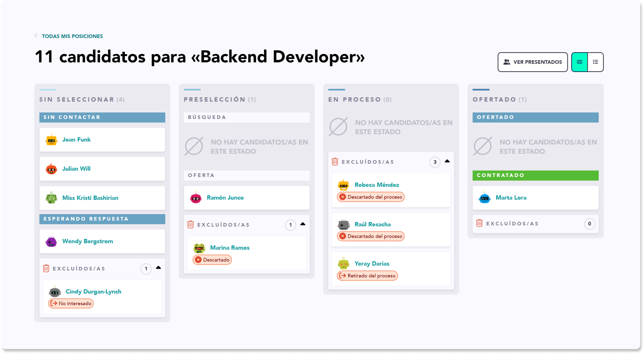Expand the Ofertado column Excluídos/as section
The image size is (644, 354).
(x=535, y=224)
